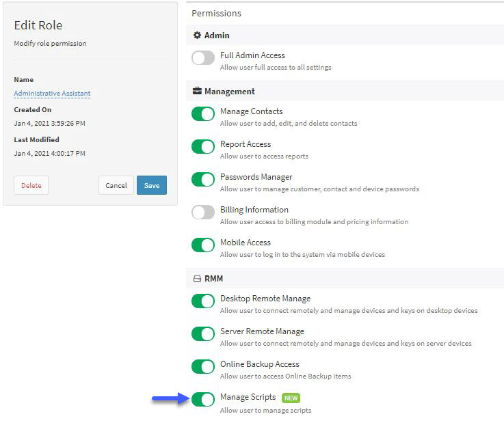Enable Billing Information toggle
The height and width of the screenshot is (425, 504).
tap(203, 212)
